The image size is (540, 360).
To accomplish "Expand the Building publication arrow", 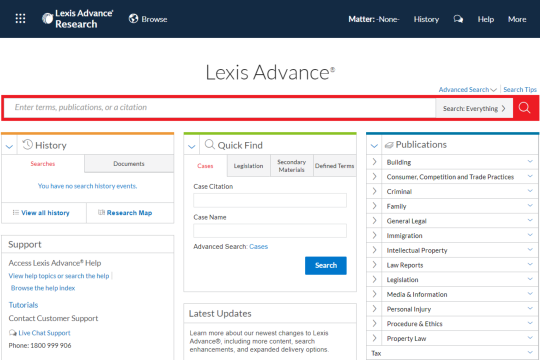I will (x=374, y=162).
